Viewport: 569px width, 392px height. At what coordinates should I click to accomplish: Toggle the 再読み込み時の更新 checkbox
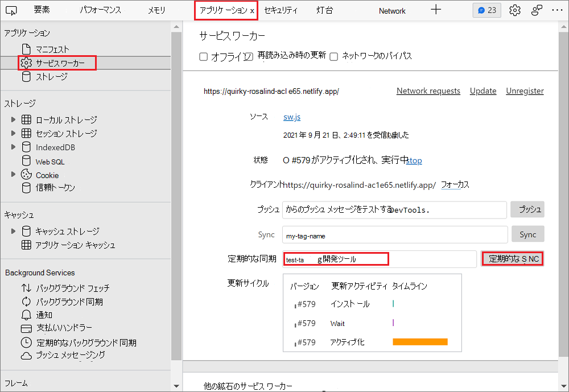pyautogui.click(x=249, y=57)
